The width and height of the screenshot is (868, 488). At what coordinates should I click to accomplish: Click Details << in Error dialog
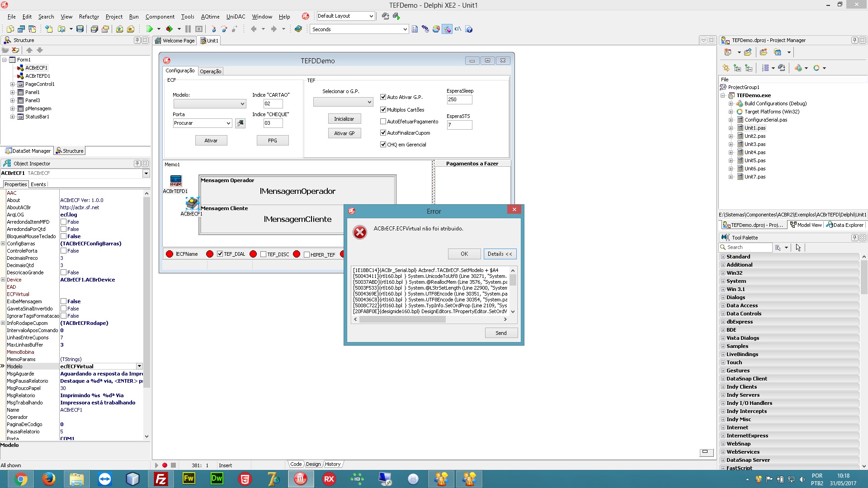[500, 254]
